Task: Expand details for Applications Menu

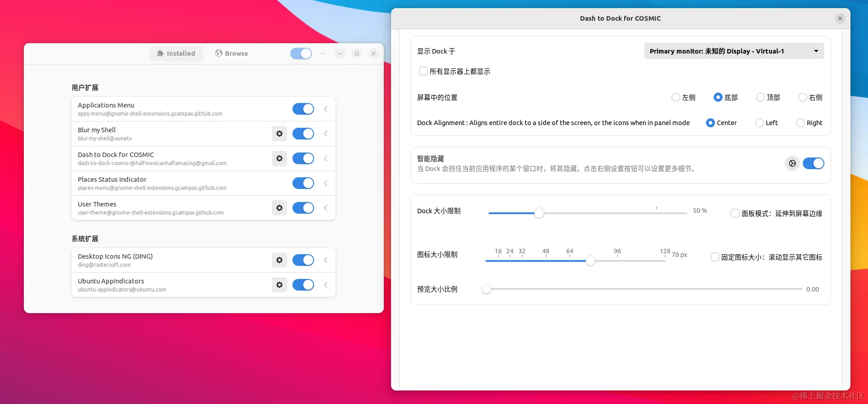Action: (326, 109)
